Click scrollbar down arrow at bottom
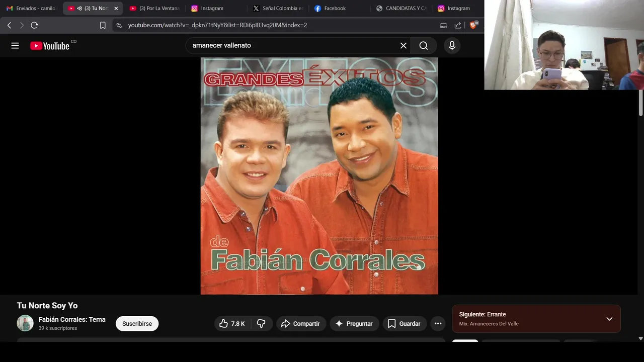The width and height of the screenshot is (644, 362). [640, 339]
